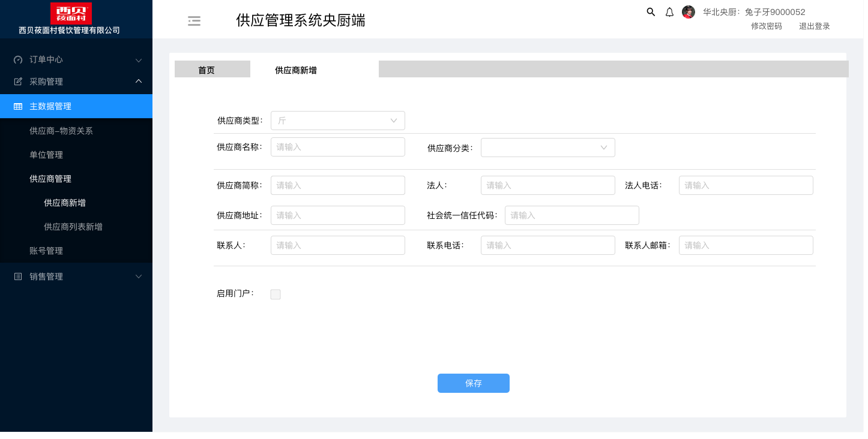The width and height of the screenshot is (868, 439).
Task: Click the search magnifier icon
Action: coord(651,12)
